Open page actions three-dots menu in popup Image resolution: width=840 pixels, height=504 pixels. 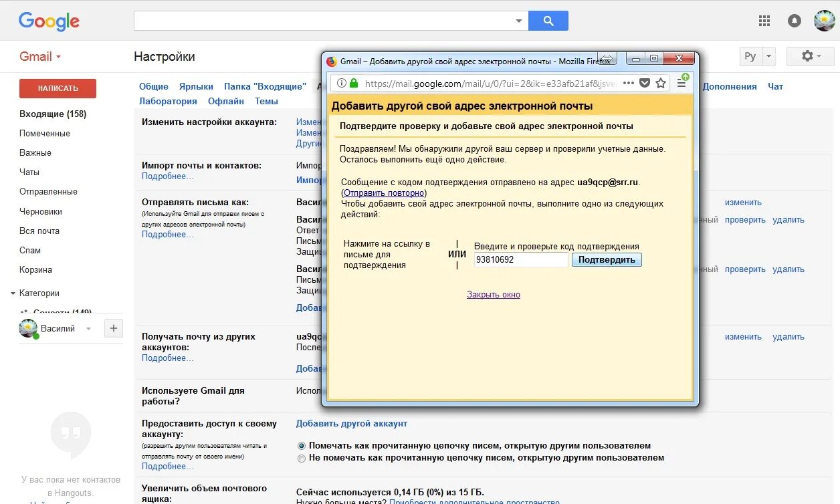click(x=628, y=84)
